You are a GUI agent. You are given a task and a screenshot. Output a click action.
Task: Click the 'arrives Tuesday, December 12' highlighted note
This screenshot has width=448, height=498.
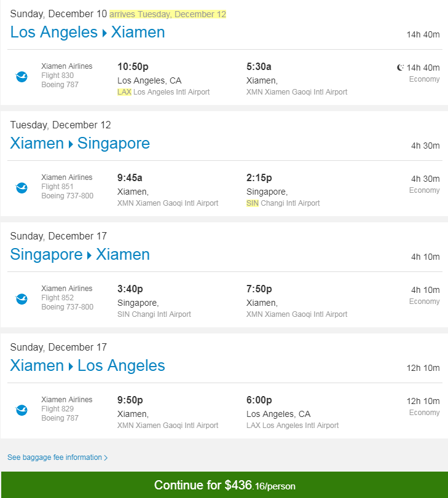pos(168,14)
